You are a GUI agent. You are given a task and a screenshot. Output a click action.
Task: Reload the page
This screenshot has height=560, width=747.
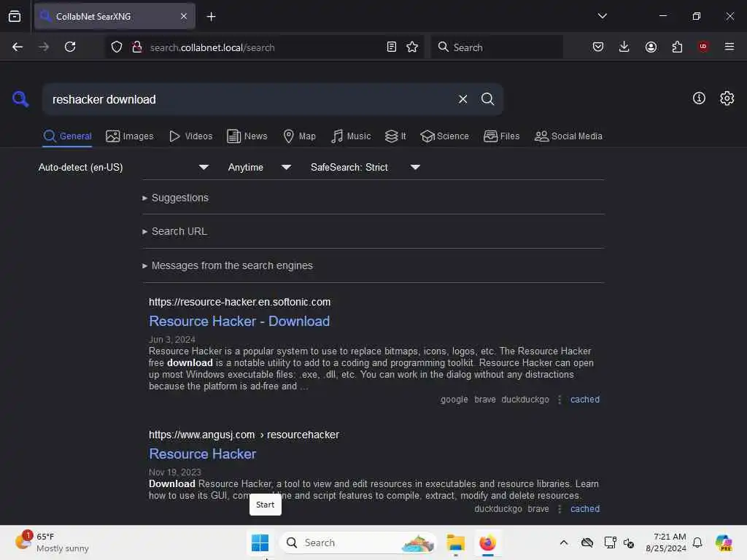coord(70,47)
